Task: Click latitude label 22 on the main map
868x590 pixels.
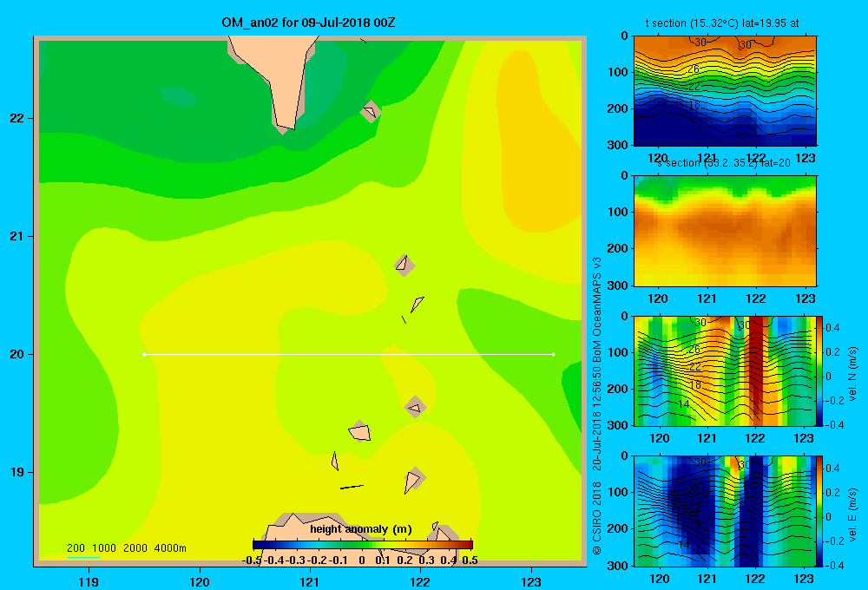Action: pyautogui.click(x=17, y=118)
